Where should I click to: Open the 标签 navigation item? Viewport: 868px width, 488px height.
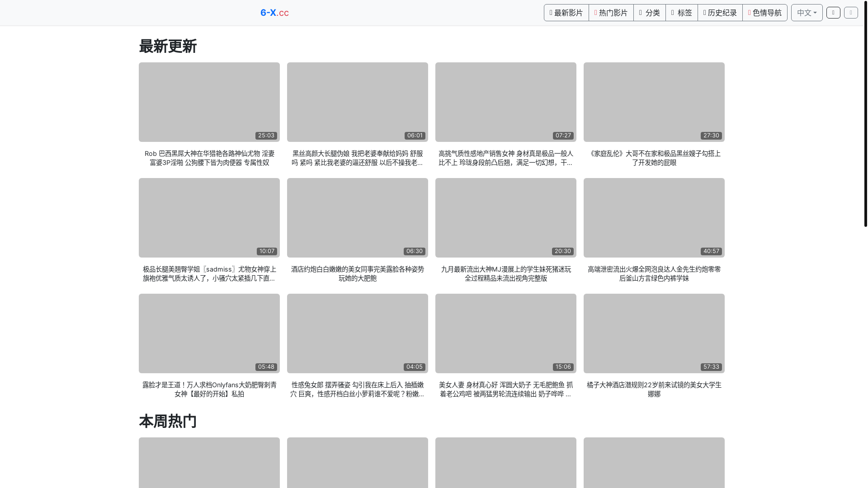click(681, 13)
